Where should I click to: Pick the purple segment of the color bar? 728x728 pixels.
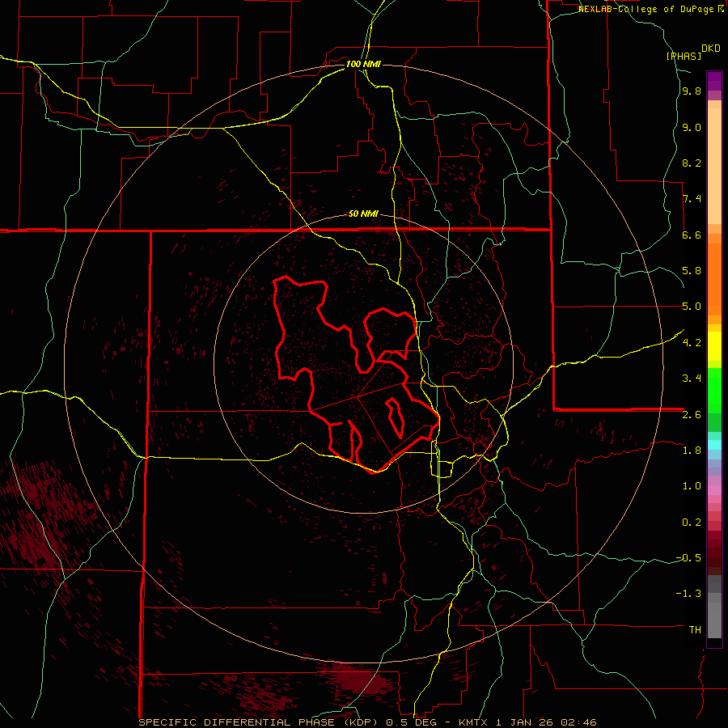[714, 81]
